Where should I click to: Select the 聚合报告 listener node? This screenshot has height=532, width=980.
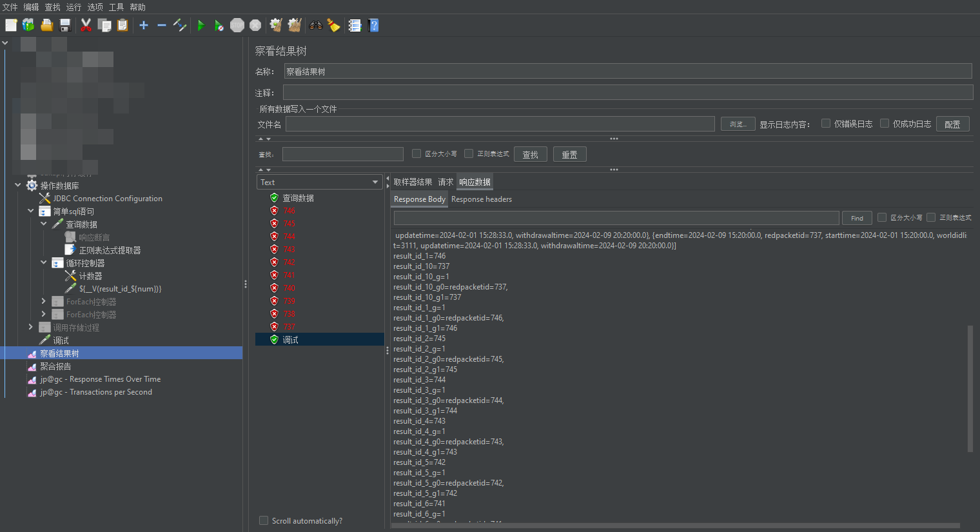pos(55,366)
